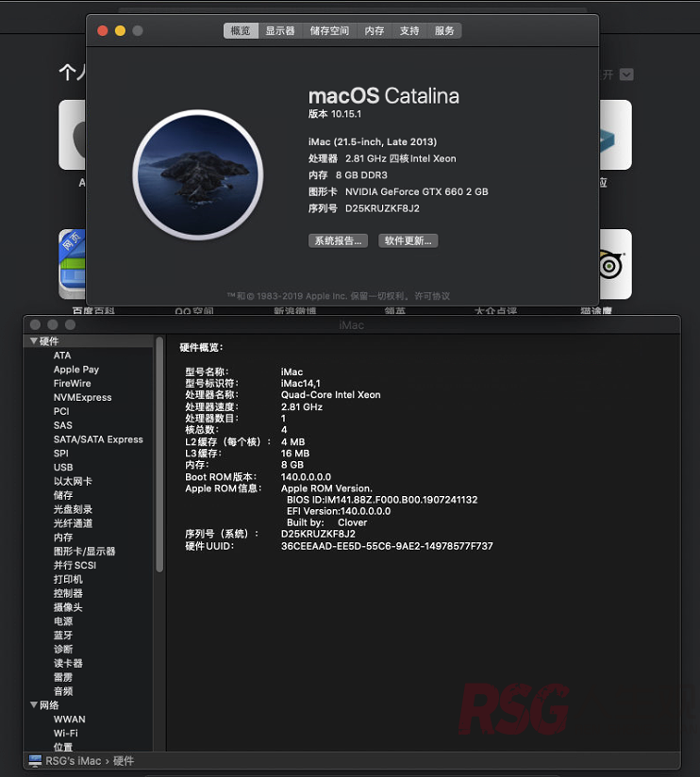Open the 支持 tab

409,31
